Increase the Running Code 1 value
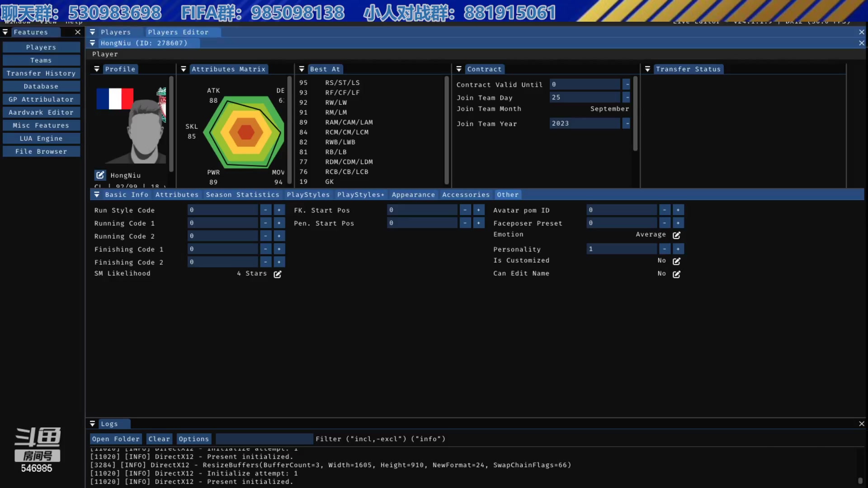Image resolution: width=868 pixels, height=488 pixels. (279, 223)
